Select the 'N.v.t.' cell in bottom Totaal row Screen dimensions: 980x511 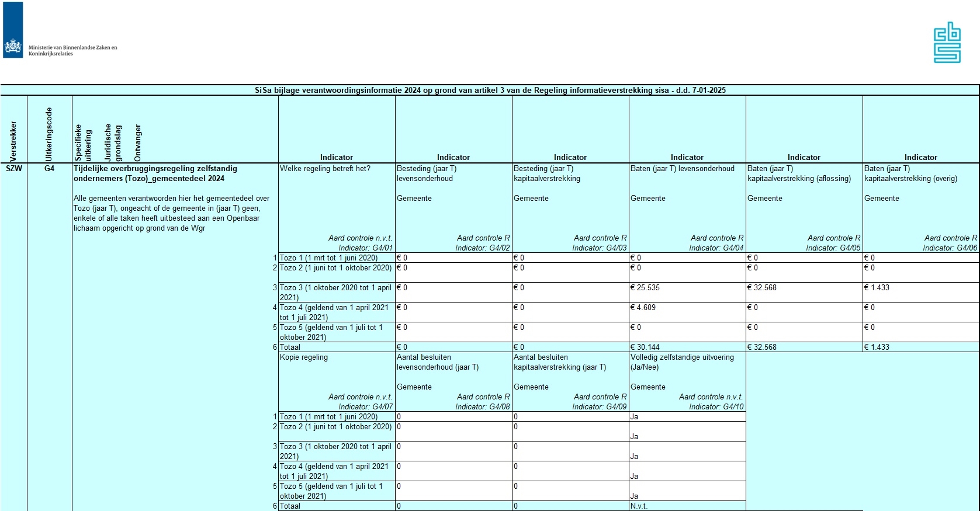[687, 506]
